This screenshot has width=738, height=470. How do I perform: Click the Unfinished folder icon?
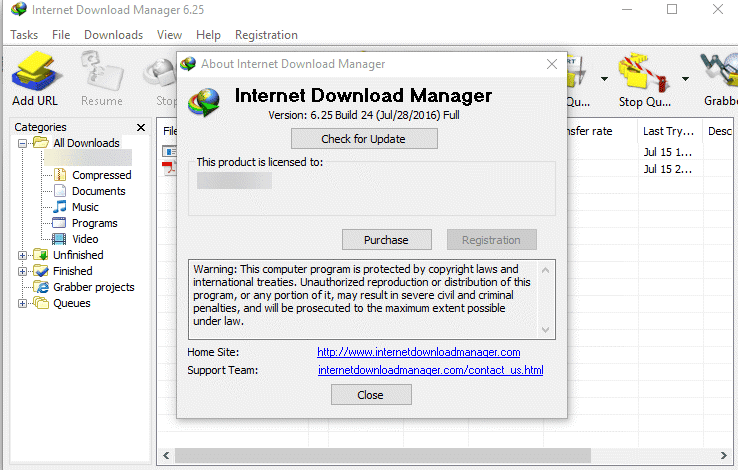tap(41, 255)
